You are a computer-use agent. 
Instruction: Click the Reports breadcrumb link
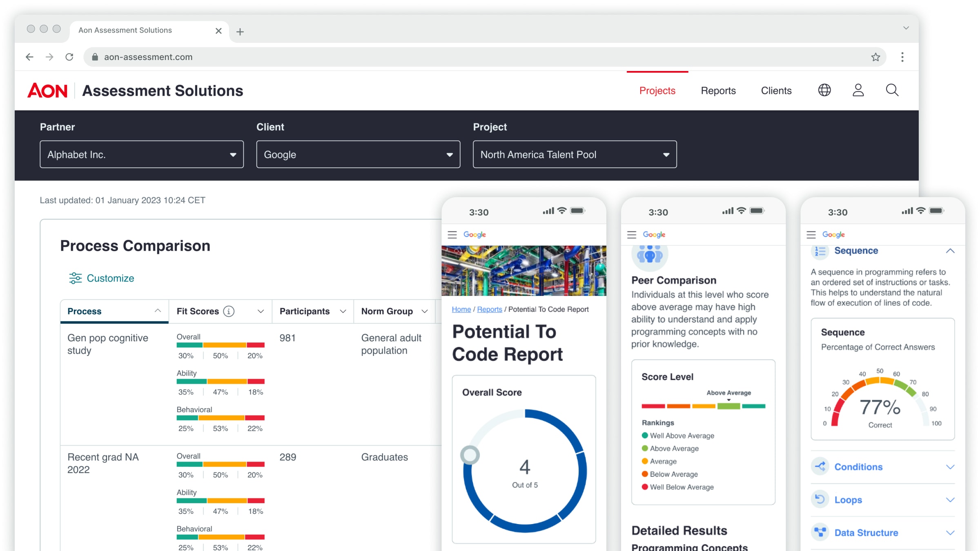tap(490, 309)
